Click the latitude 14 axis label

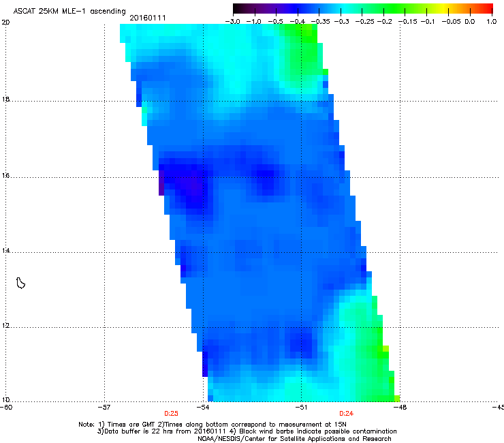(5, 251)
